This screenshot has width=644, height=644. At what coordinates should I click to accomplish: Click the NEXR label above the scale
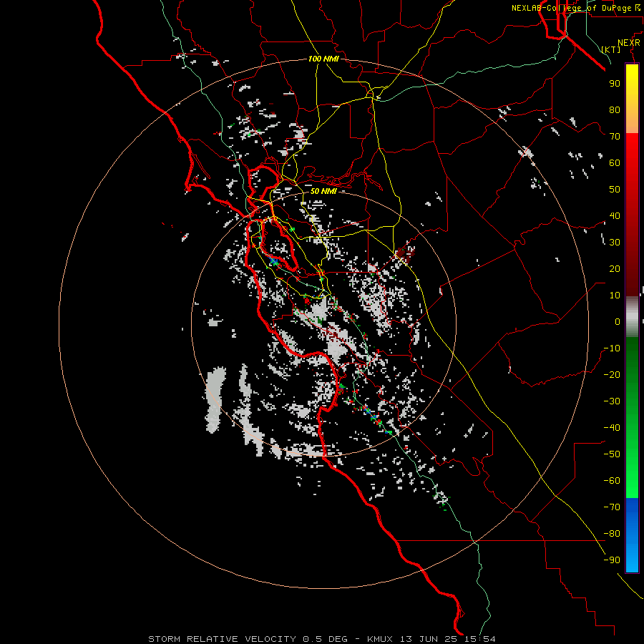point(629,43)
